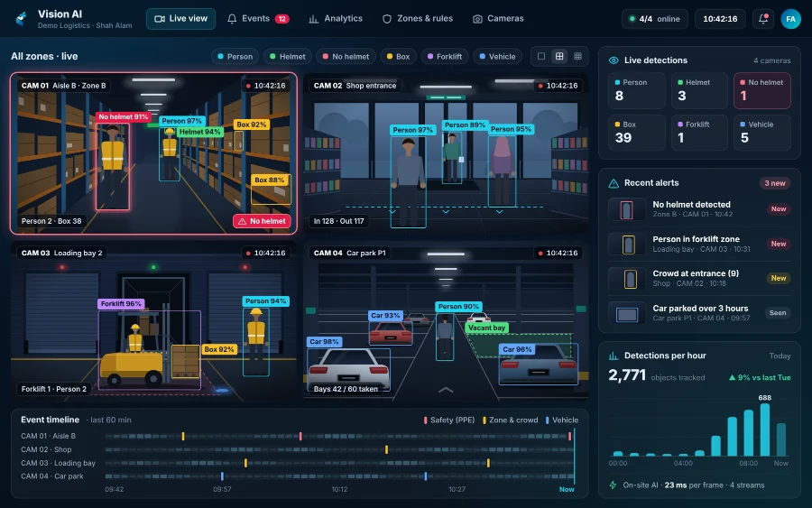Screen dimensions: 812x508
Task: Toggle the Box filter chip
Action: [398, 57]
